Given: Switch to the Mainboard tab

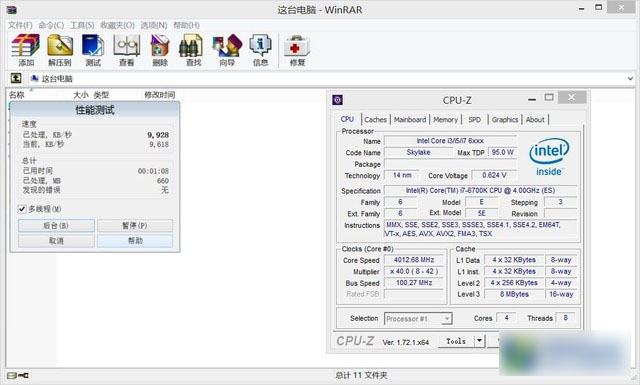Looking at the screenshot, I should 410,120.
